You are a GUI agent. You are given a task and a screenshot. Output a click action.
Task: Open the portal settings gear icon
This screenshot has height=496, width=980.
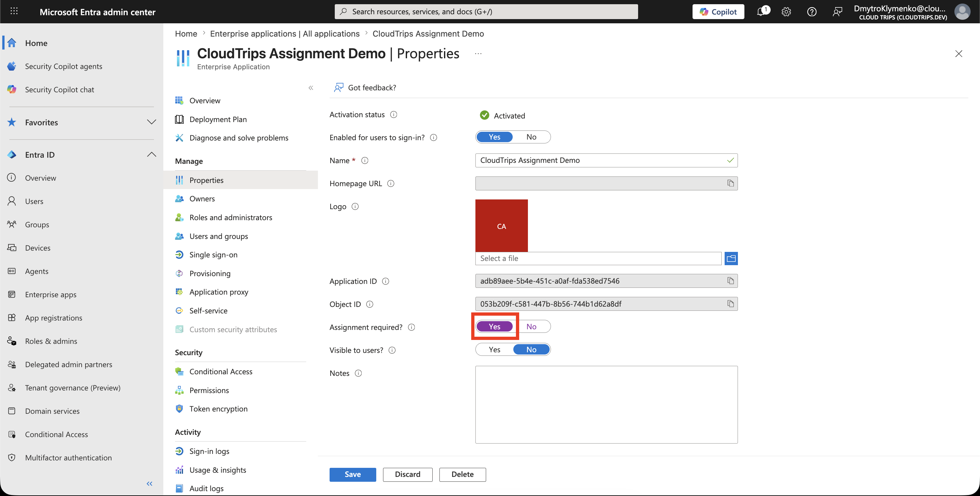coord(786,12)
